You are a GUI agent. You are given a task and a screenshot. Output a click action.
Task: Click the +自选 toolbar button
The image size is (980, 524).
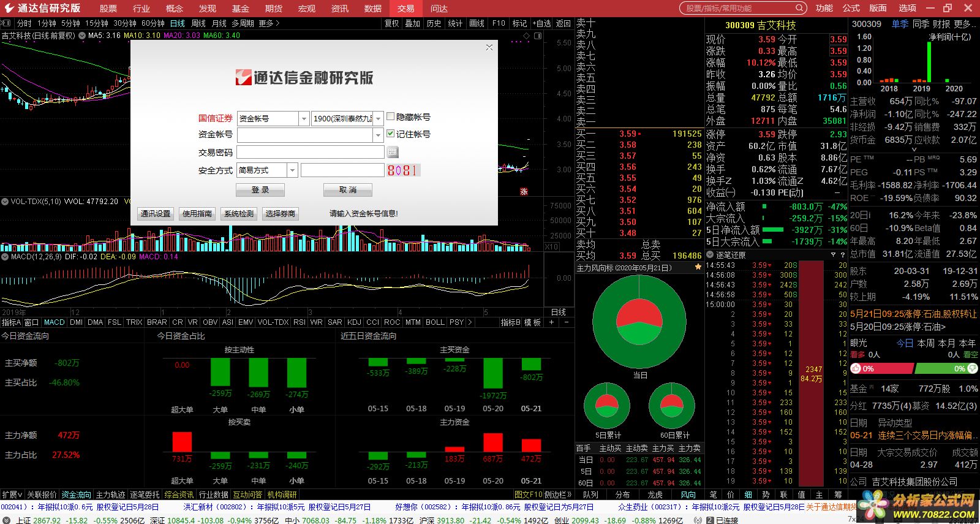pos(541,23)
